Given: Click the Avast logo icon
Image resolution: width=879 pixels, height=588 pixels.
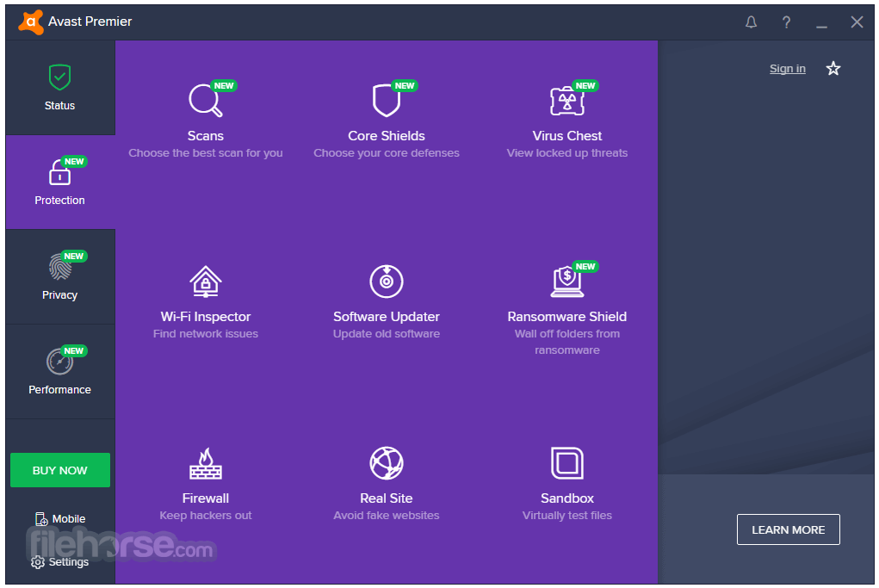Looking at the screenshot, I should click(x=31, y=22).
